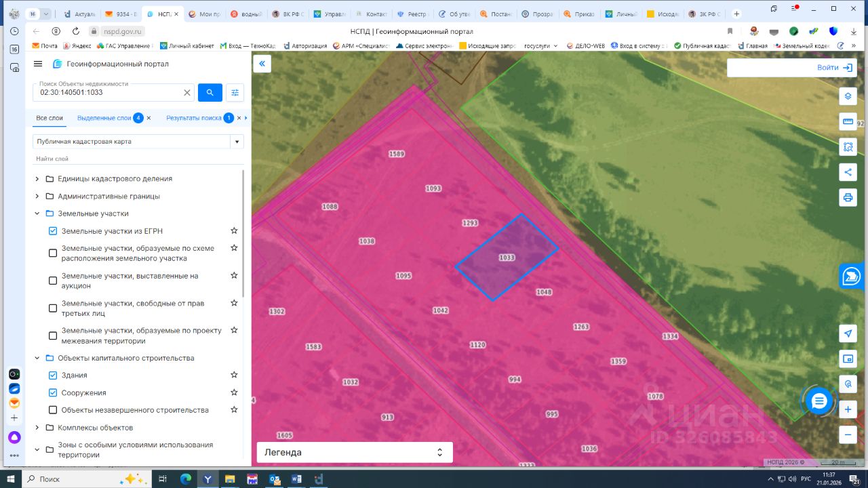Collapse the sidebar with double-arrow button
868x488 pixels.
(262, 64)
